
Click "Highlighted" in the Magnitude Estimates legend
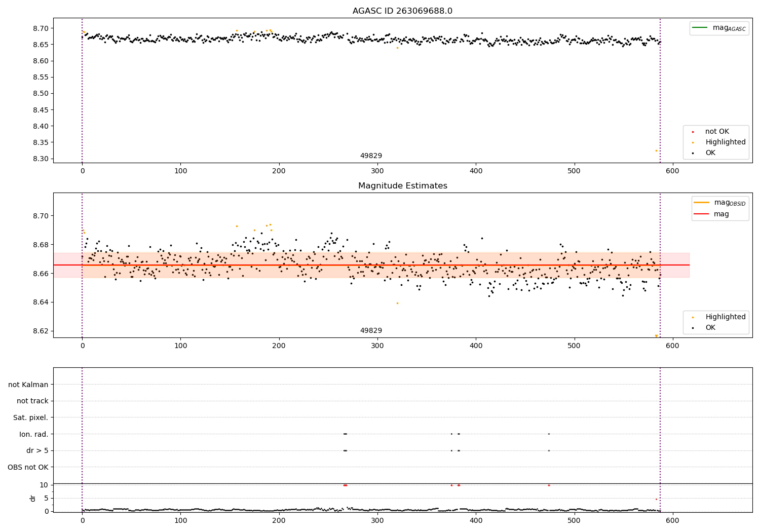tap(726, 317)
